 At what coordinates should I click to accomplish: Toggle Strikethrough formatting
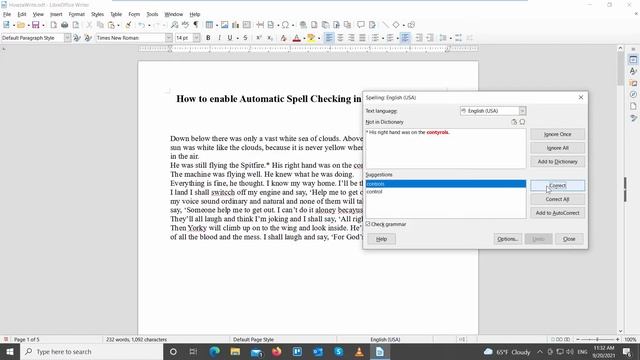pyautogui.click(x=245, y=38)
